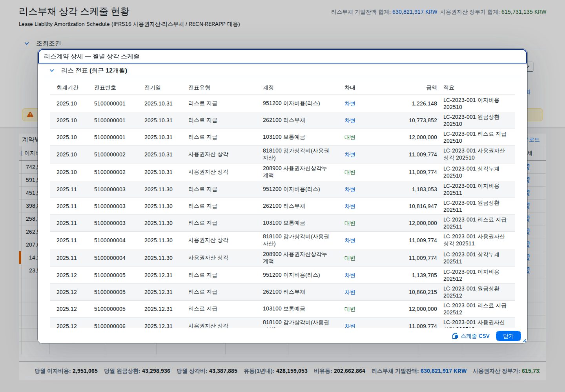The height and width of the screenshot is (392, 565).
Task: Click the 회계기간 column header
Action: click(67, 88)
